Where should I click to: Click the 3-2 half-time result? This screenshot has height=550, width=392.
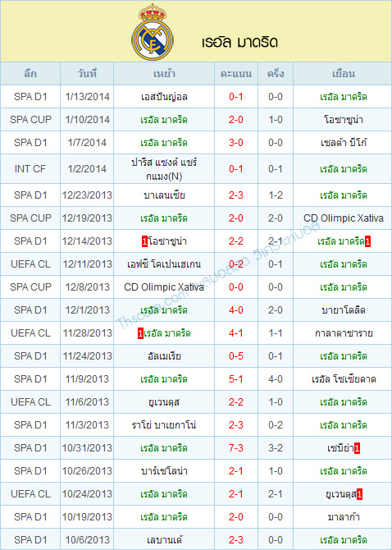276,448
